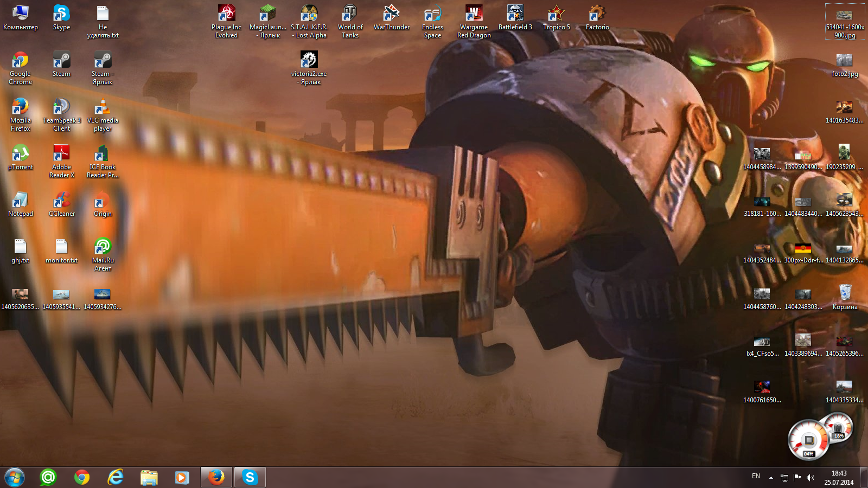868x488 pixels.
Task: Launch Skype from the desktop shortcut
Action: [x=61, y=17]
